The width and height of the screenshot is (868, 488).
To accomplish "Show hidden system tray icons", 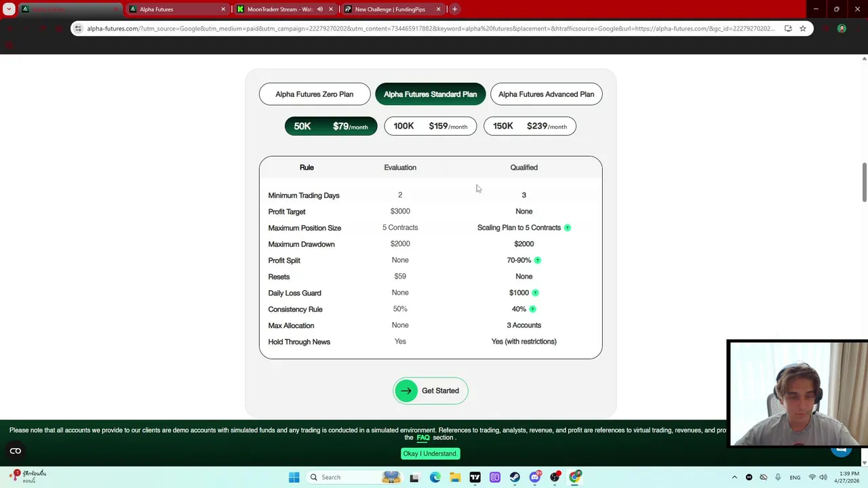I will pyautogui.click(x=734, y=477).
